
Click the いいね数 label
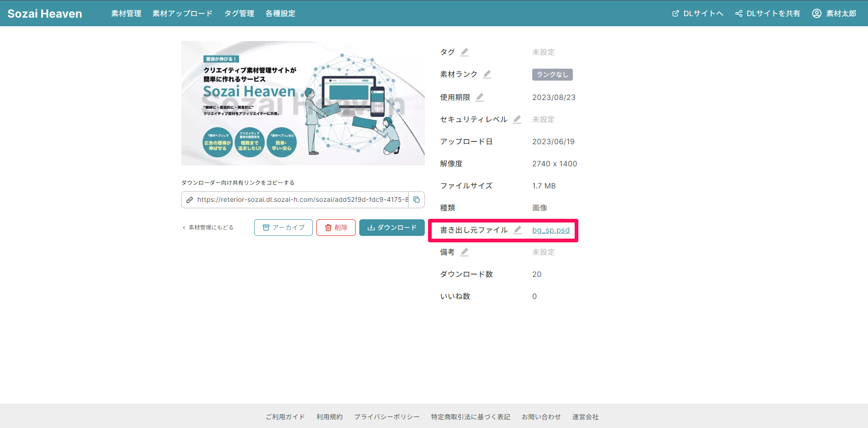455,296
